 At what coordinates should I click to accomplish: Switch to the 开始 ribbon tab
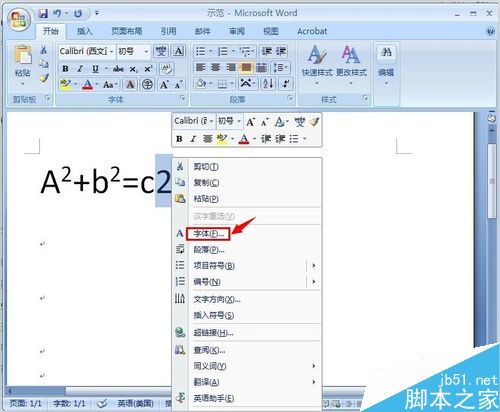pyautogui.click(x=51, y=31)
